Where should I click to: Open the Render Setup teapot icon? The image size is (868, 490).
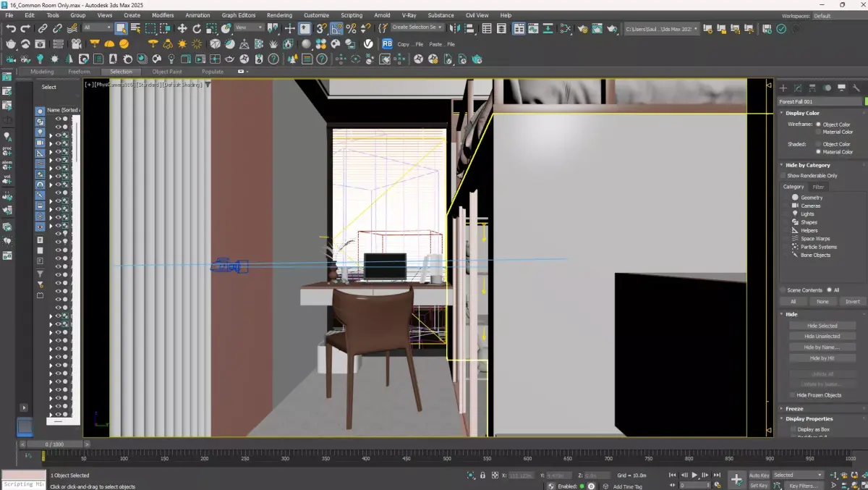coord(582,28)
